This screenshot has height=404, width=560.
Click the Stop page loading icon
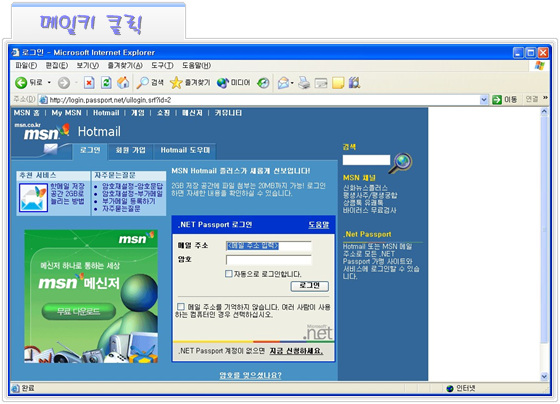pos(89,83)
